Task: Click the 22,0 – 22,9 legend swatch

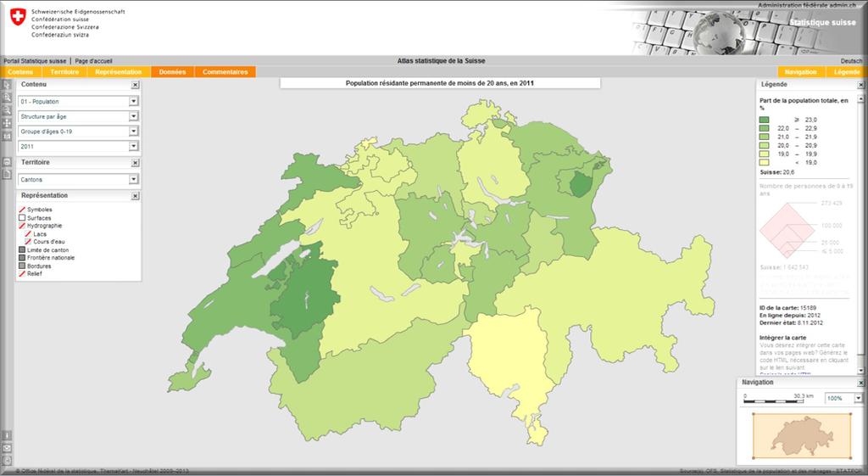Action: click(764, 128)
